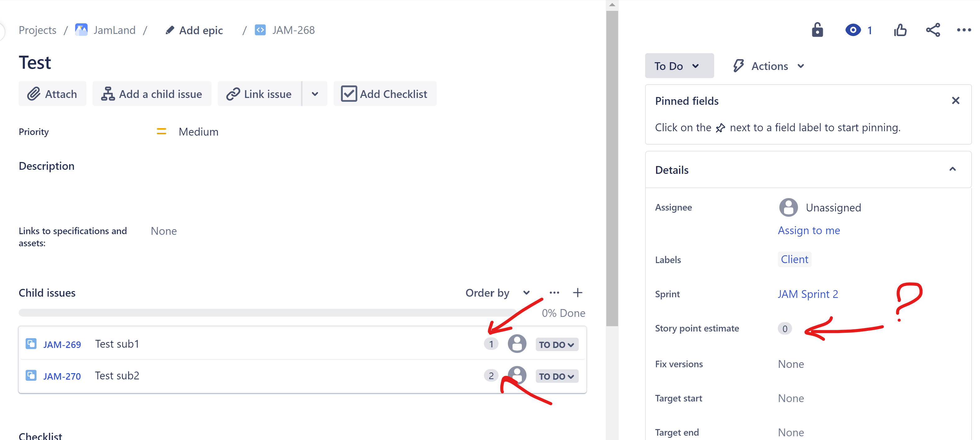
Task: Open the top-right more actions menu
Action: coord(964,30)
